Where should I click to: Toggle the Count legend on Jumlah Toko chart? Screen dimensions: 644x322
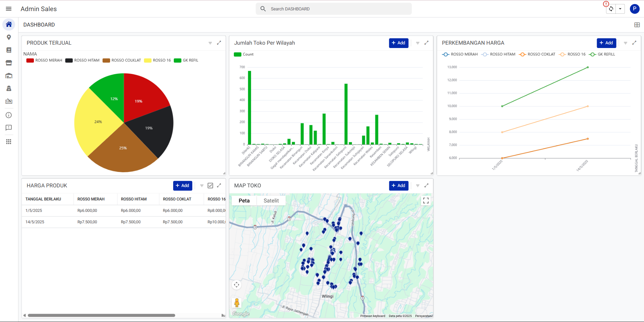pyautogui.click(x=243, y=54)
